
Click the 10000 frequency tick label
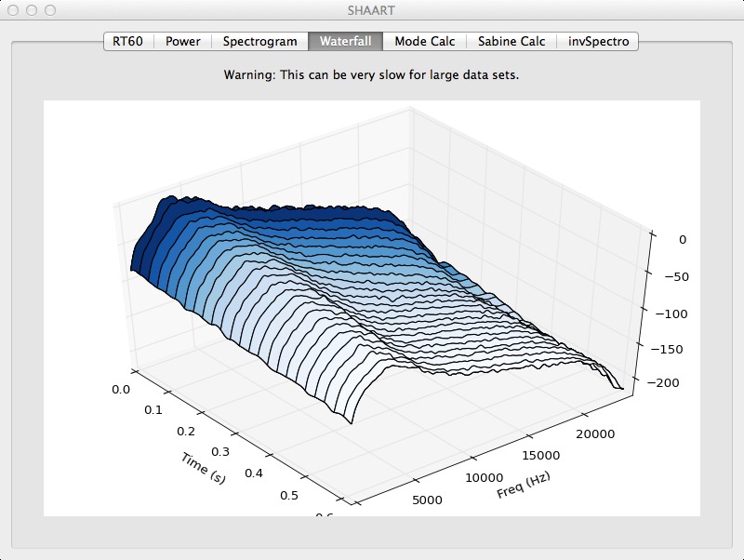[484, 478]
